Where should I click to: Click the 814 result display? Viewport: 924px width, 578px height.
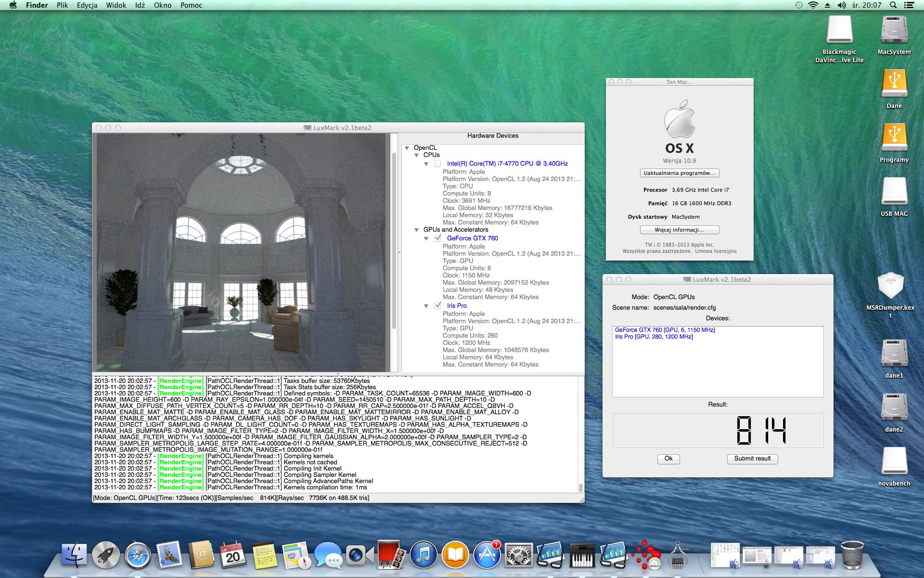point(718,430)
